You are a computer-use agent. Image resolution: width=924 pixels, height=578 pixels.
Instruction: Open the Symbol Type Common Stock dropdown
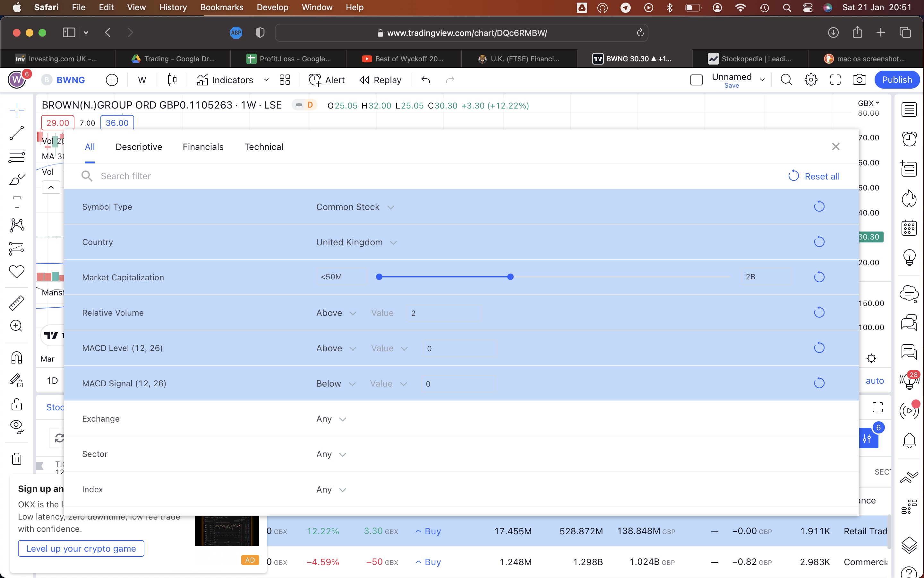(355, 207)
